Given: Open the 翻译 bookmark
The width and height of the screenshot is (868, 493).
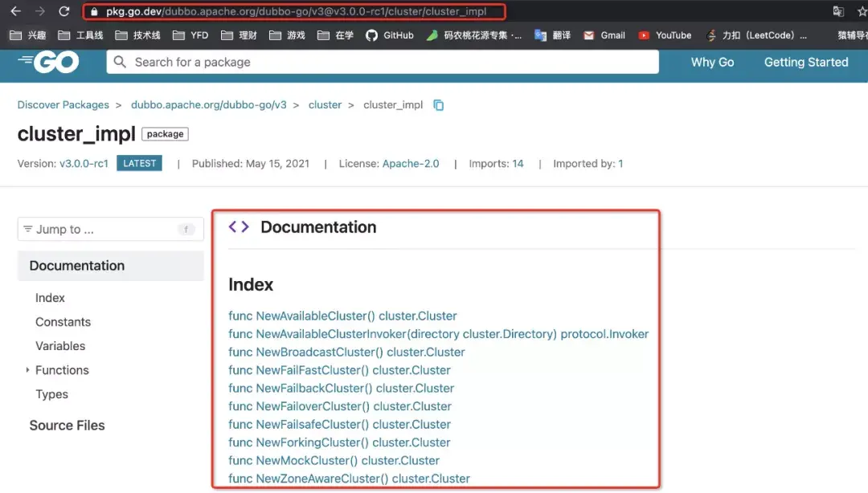Looking at the screenshot, I should tap(552, 35).
